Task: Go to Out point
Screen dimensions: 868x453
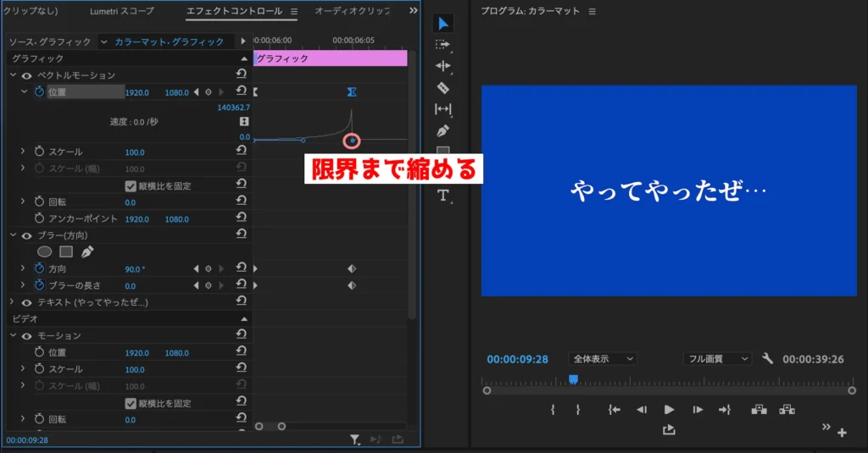Action: 725,409
